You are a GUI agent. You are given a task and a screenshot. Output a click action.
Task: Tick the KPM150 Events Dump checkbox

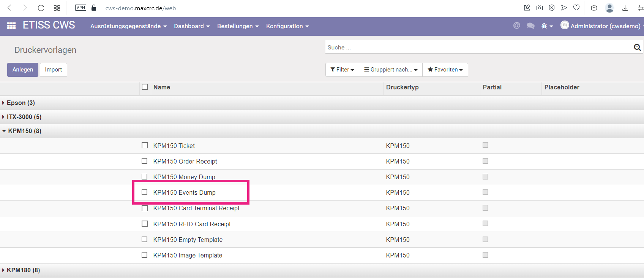point(145,192)
